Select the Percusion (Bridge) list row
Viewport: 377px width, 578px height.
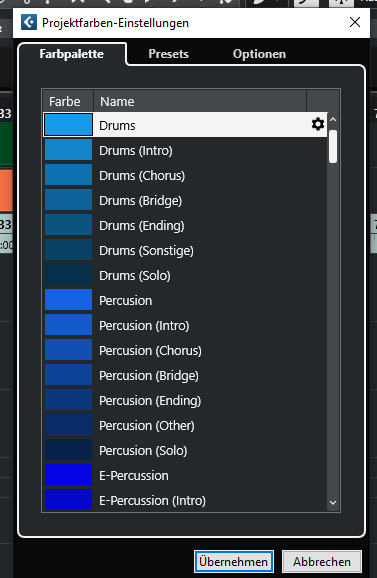tap(185, 375)
